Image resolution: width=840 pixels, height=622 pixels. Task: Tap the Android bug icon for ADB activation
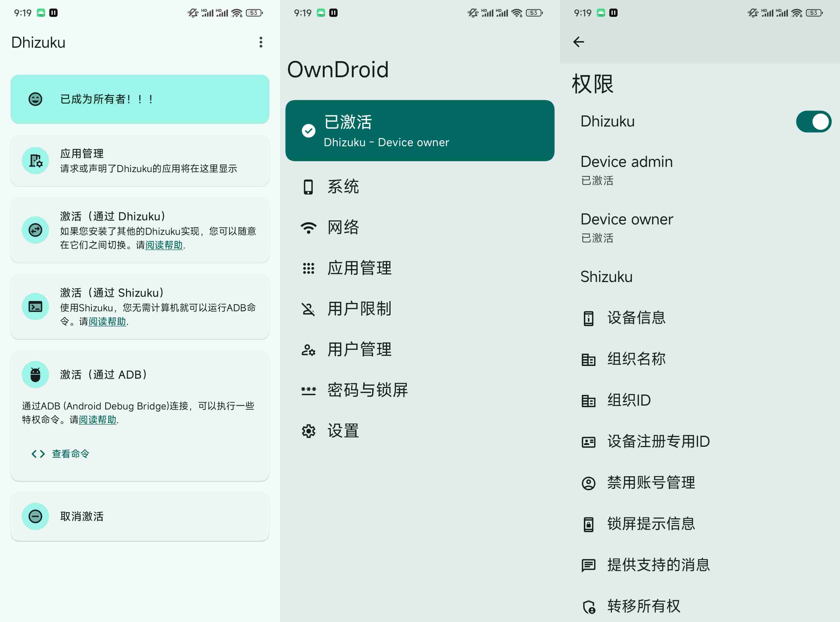pyautogui.click(x=36, y=375)
